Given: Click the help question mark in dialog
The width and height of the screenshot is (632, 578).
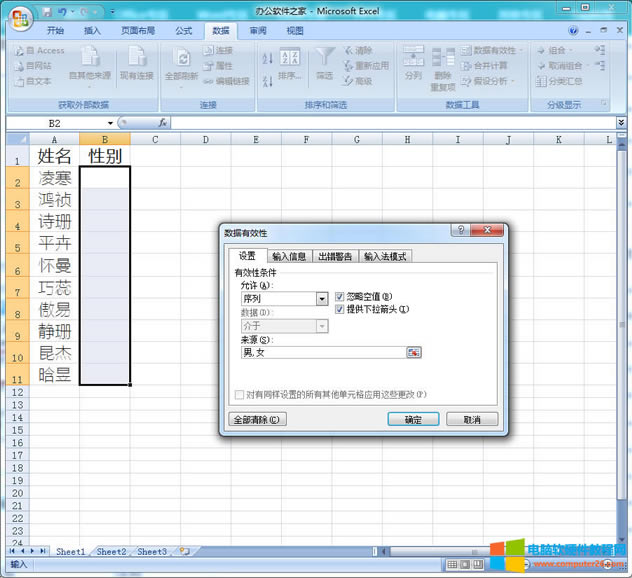Looking at the screenshot, I should pos(456,232).
